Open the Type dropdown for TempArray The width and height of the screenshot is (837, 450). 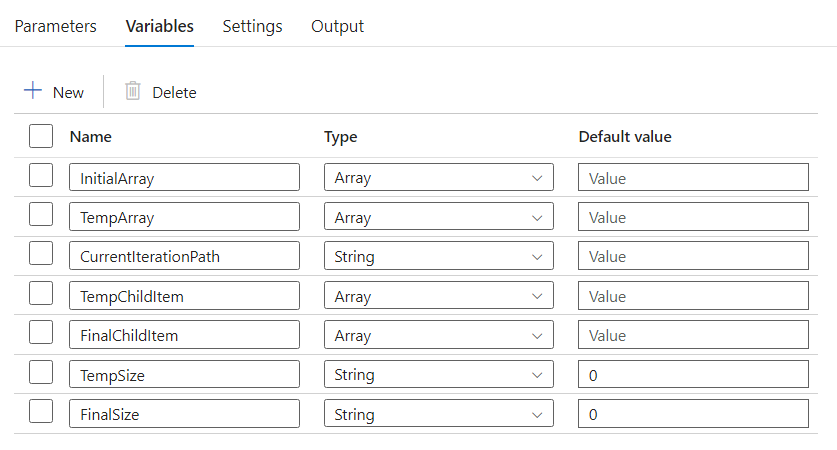pyautogui.click(x=438, y=217)
